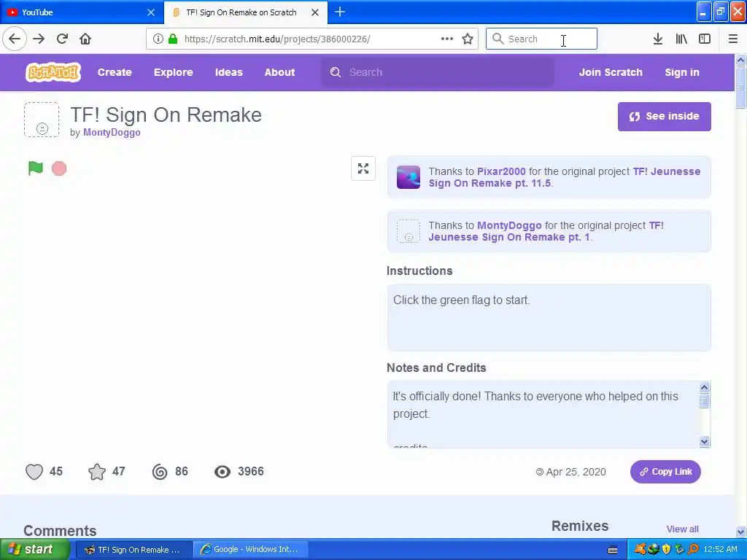
Task: Click MontyDoggo avatar beside project title
Action: pyautogui.click(x=42, y=120)
